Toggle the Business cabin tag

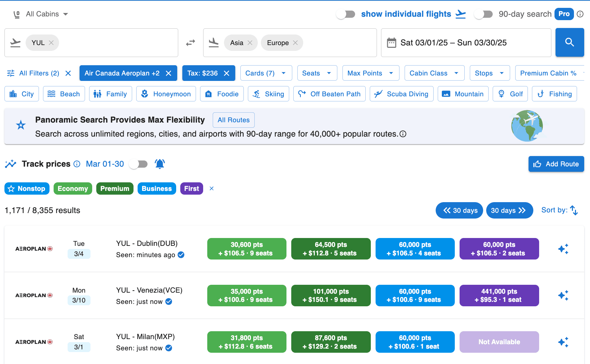(x=157, y=188)
